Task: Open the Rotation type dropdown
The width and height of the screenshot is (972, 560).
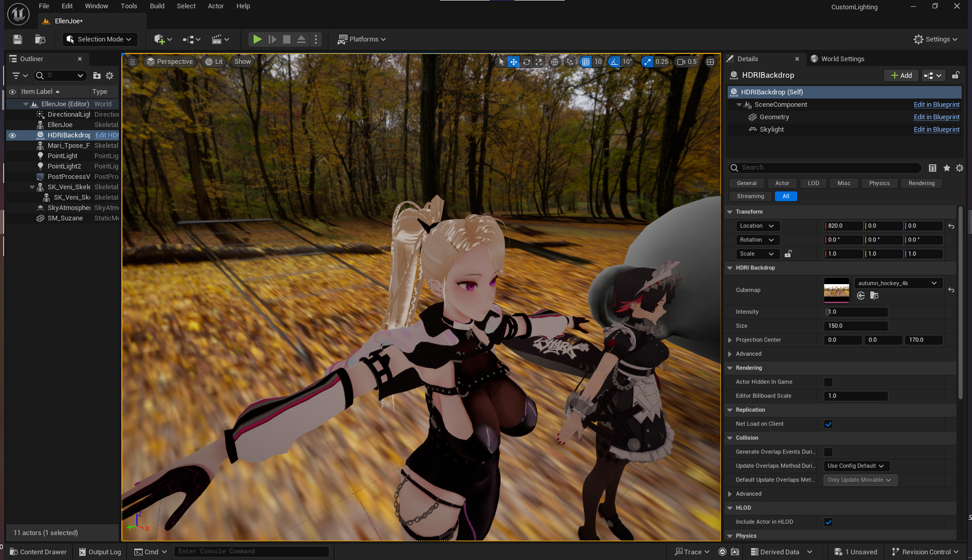Action: pyautogui.click(x=758, y=240)
